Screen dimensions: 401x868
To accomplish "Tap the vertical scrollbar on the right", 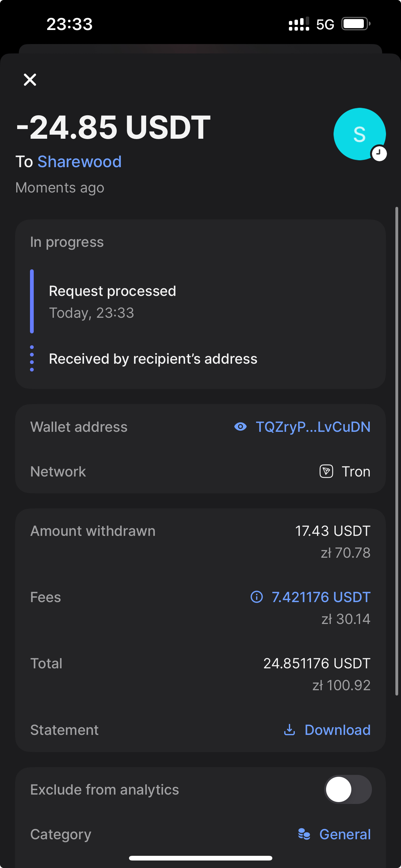I will (397, 451).
